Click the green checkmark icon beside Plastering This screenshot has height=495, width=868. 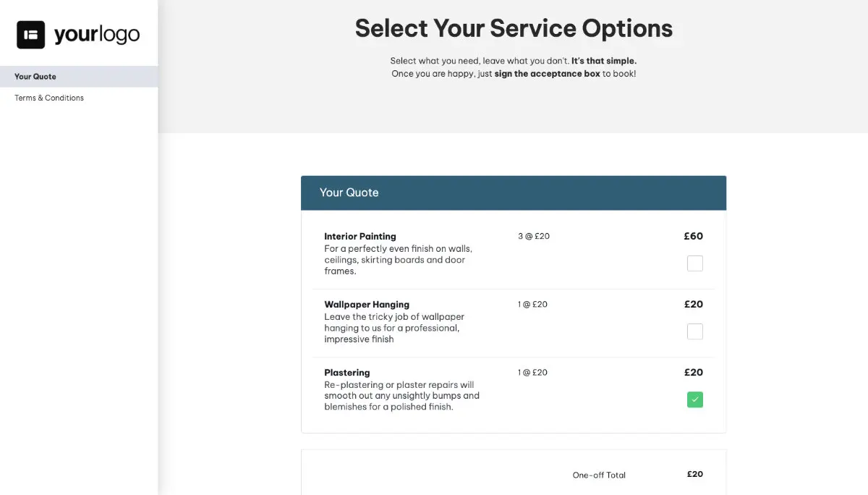(x=694, y=399)
